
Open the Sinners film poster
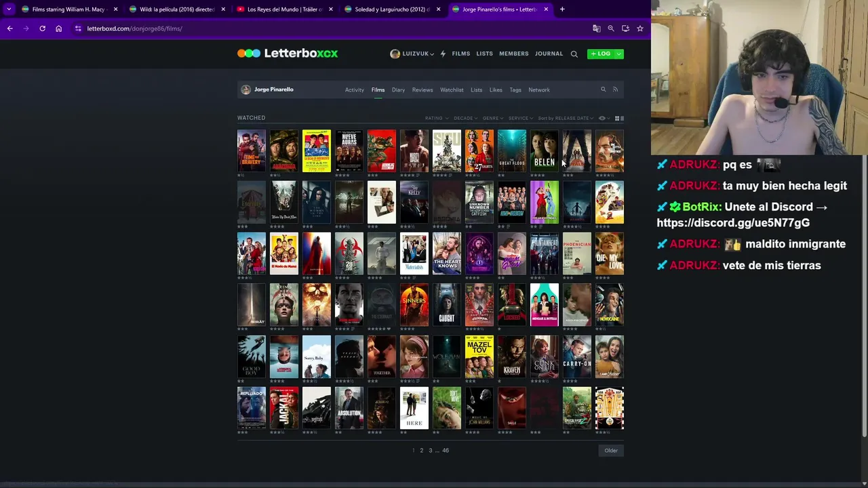[414, 305]
